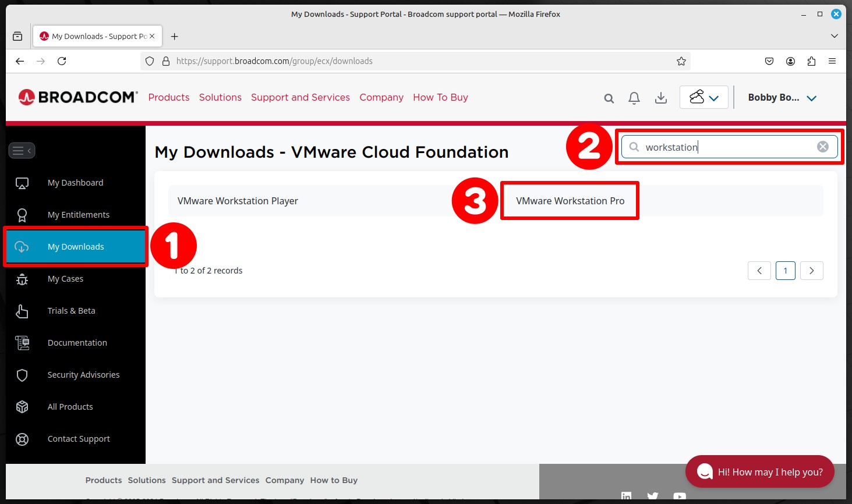Open Firefox View recent browsing icon
This screenshot has height=504, width=852.
(x=17, y=36)
